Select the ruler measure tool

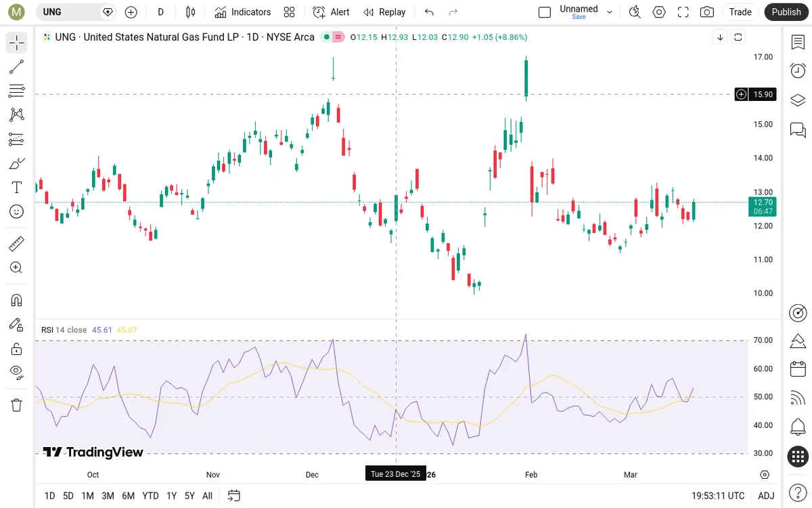click(x=17, y=243)
